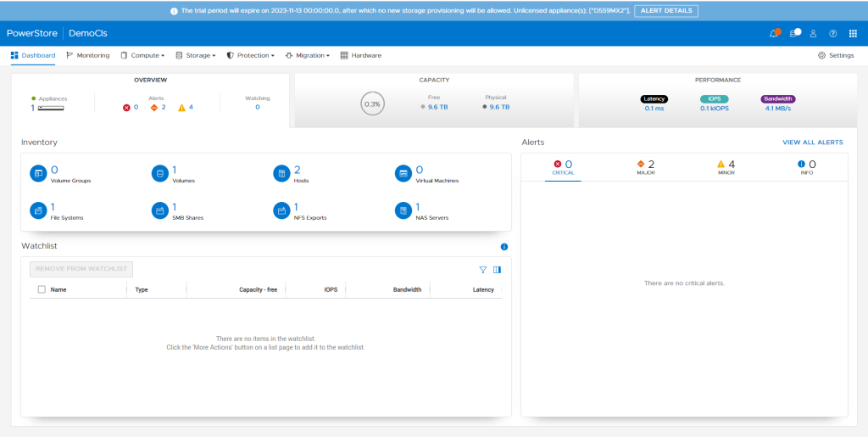Tick the watchlist select-all checkbox
This screenshot has height=437, width=868.
(x=42, y=289)
